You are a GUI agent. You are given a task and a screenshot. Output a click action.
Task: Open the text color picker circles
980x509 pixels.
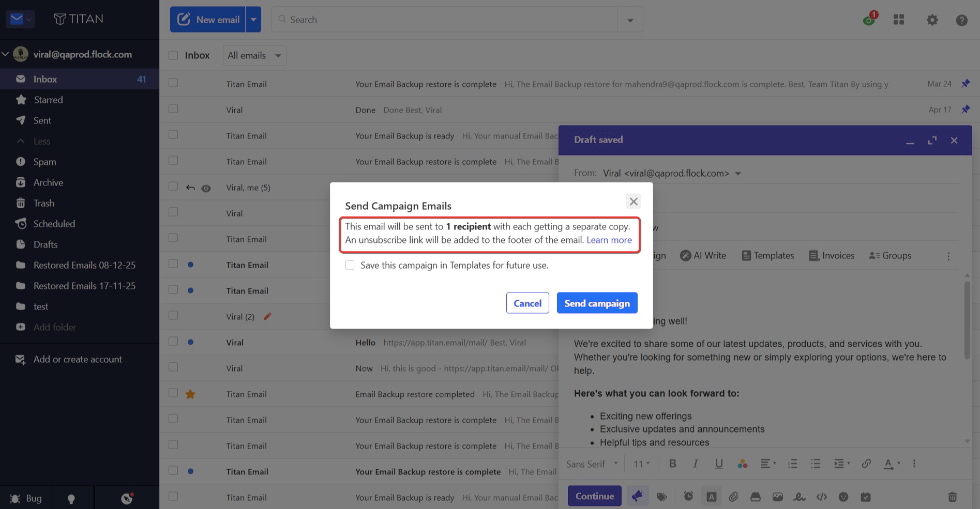pos(743,464)
